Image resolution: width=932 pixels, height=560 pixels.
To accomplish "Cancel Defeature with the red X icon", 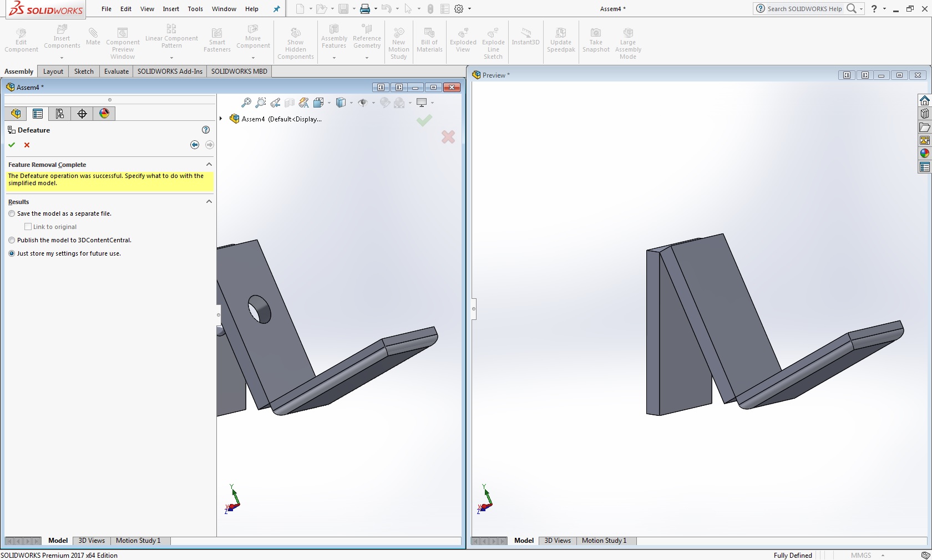I will coord(27,145).
